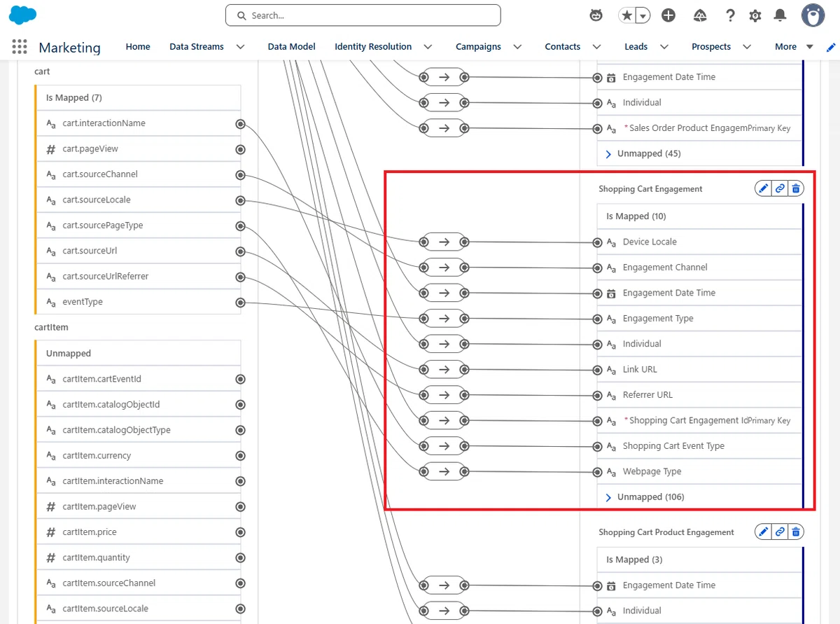Open the Leads tab chevron menu
Viewport: 840px width, 624px height.
pos(664,47)
